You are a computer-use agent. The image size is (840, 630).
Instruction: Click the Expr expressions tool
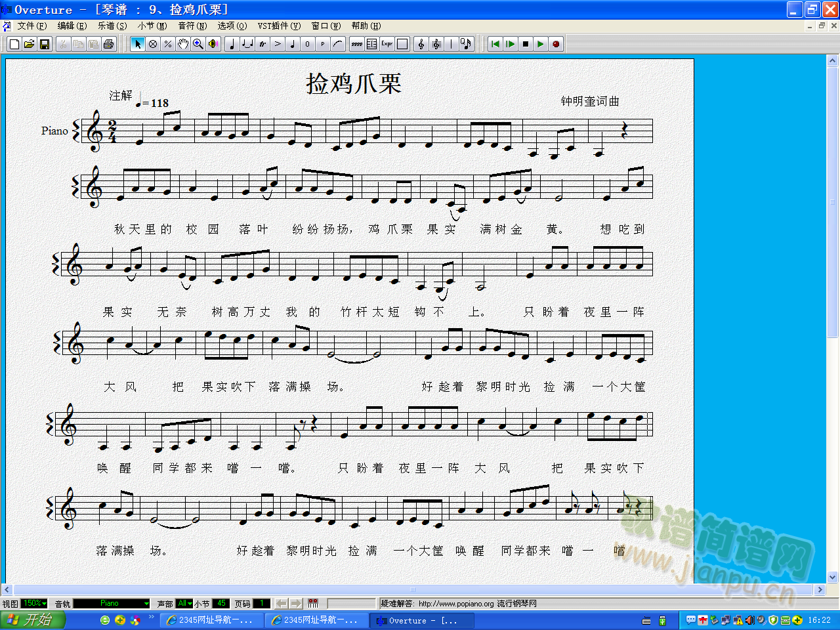coord(387,44)
